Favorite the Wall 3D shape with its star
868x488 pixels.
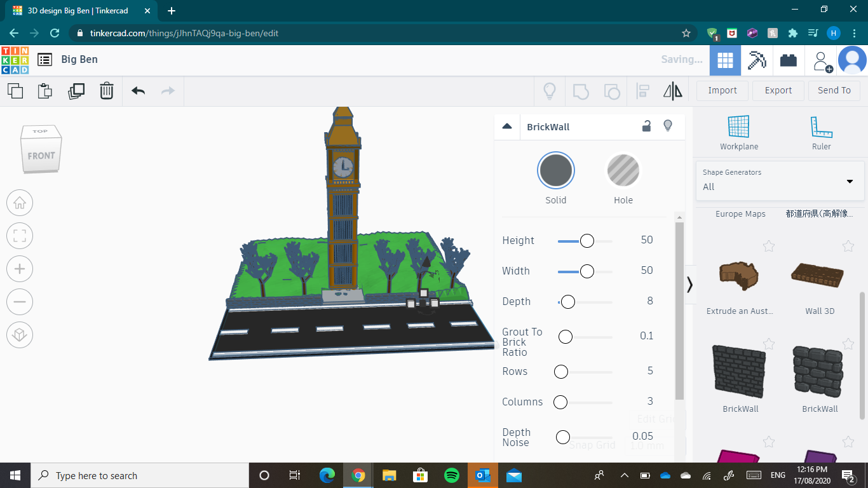click(x=848, y=246)
